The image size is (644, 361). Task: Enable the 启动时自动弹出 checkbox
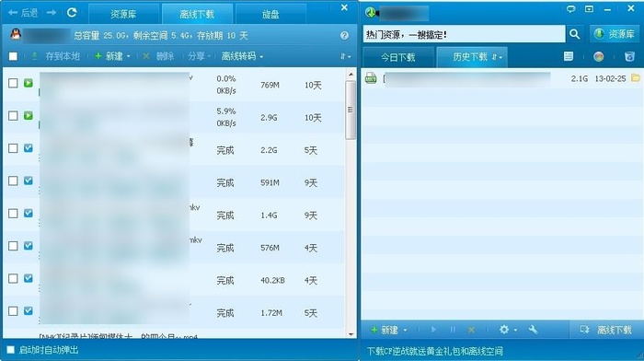11,350
